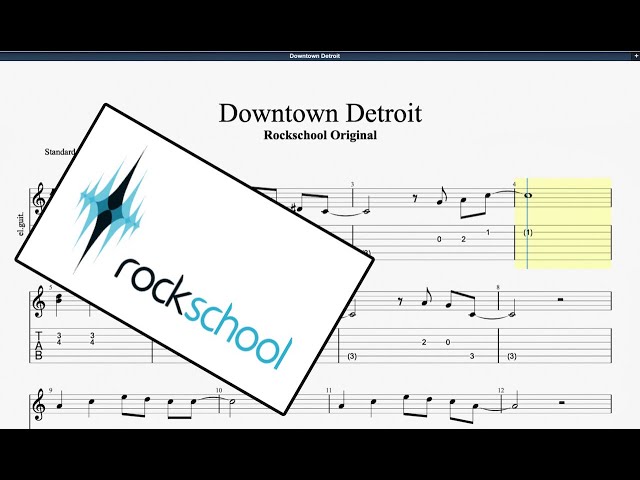Select the rest in measure 12
Screen dimensions: 640x480
tap(562, 403)
